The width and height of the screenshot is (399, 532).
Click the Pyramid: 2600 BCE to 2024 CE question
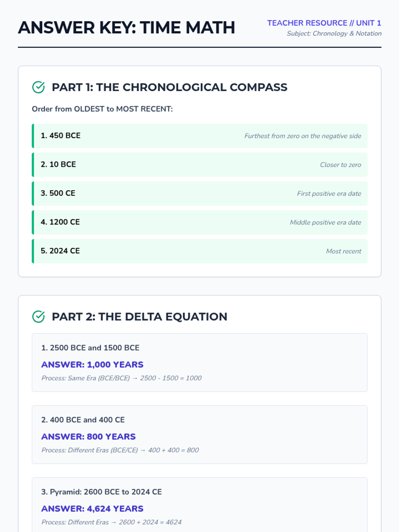[x=101, y=492]
